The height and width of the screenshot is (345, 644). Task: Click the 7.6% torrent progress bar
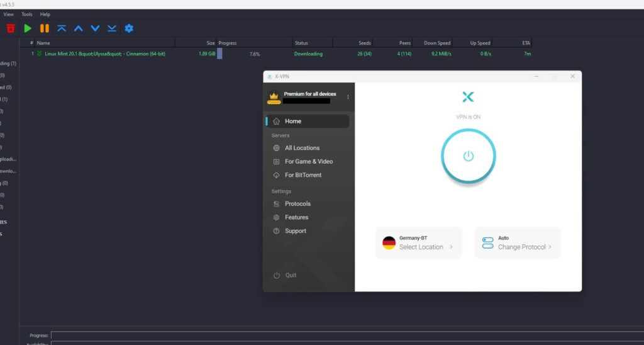[255, 54]
